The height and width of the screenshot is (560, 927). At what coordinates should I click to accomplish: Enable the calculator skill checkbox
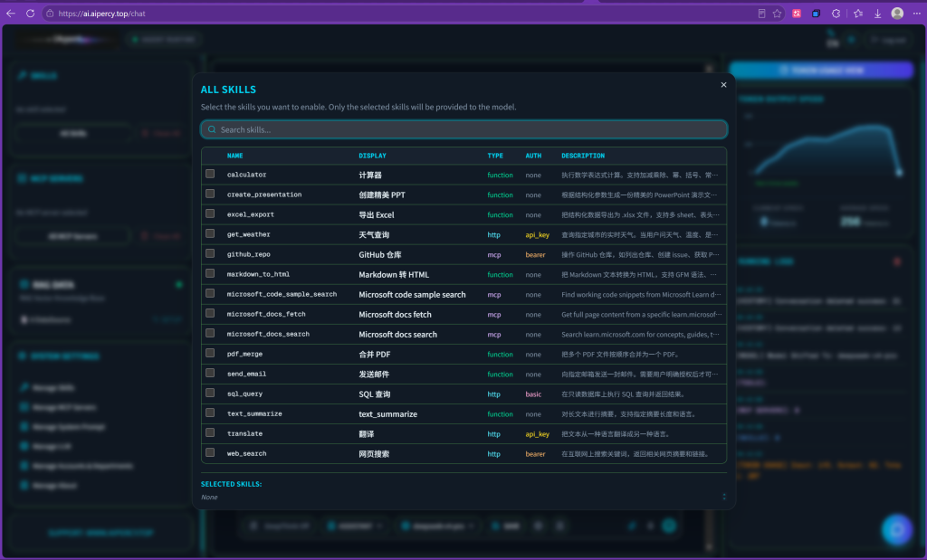(x=210, y=174)
